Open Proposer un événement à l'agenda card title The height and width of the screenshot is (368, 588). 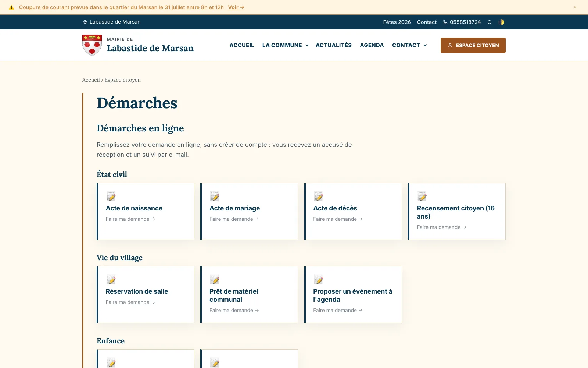point(353,296)
